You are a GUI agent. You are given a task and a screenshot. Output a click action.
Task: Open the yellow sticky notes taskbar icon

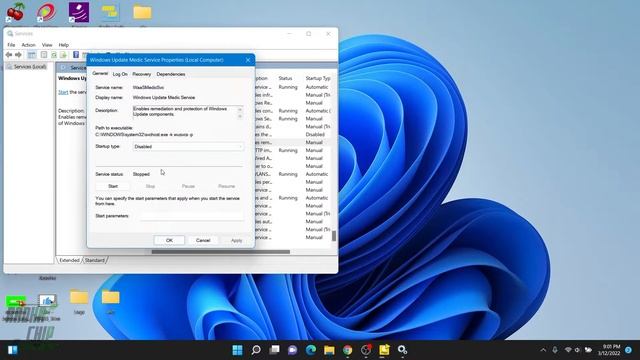[384, 350]
